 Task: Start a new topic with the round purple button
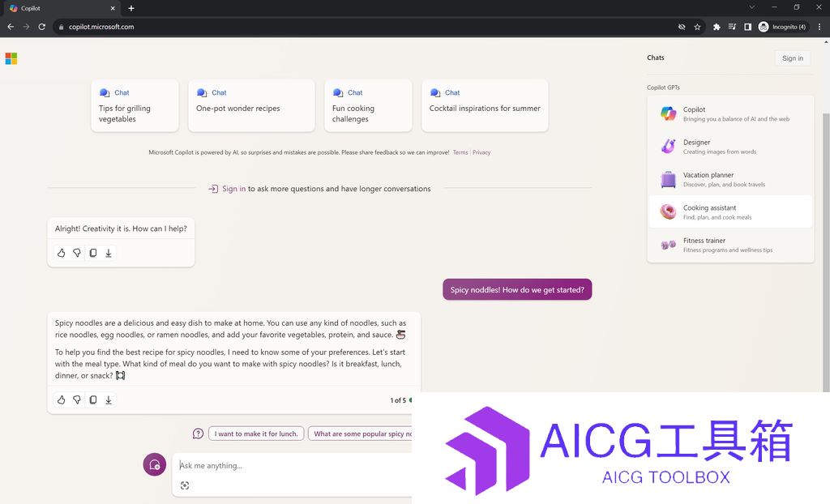[x=155, y=464]
